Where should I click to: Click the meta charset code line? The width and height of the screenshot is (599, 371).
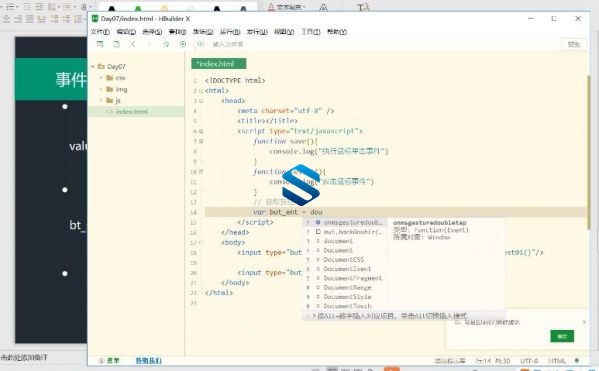point(286,111)
